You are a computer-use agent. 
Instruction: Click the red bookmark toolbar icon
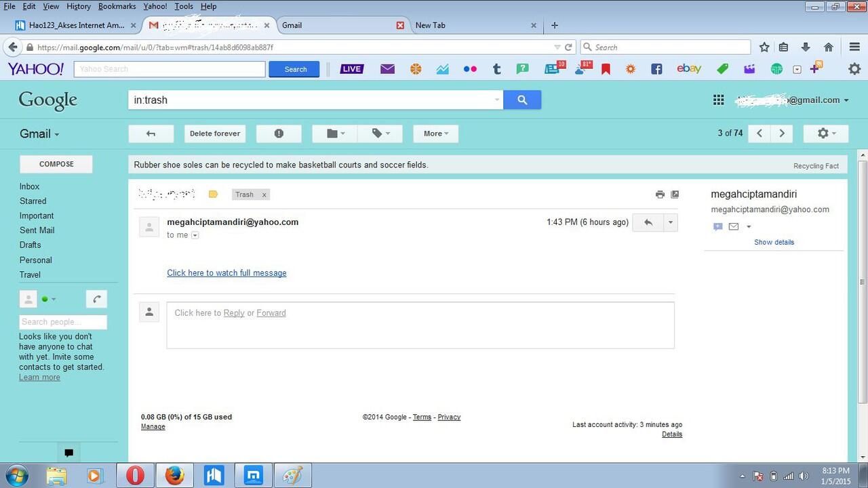[606, 69]
